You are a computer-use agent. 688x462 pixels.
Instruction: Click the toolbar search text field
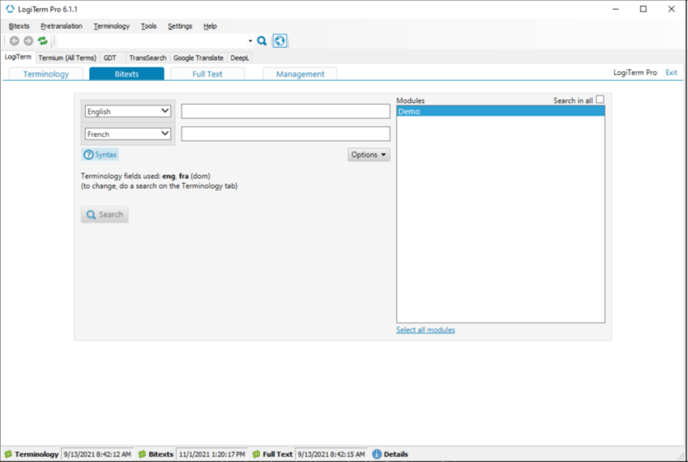(x=152, y=41)
